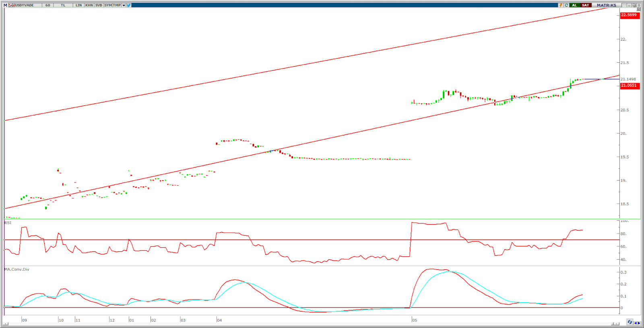Screen dimensions: 644x328
Task: Toggle the LIN scale button
Action: coord(78,5)
